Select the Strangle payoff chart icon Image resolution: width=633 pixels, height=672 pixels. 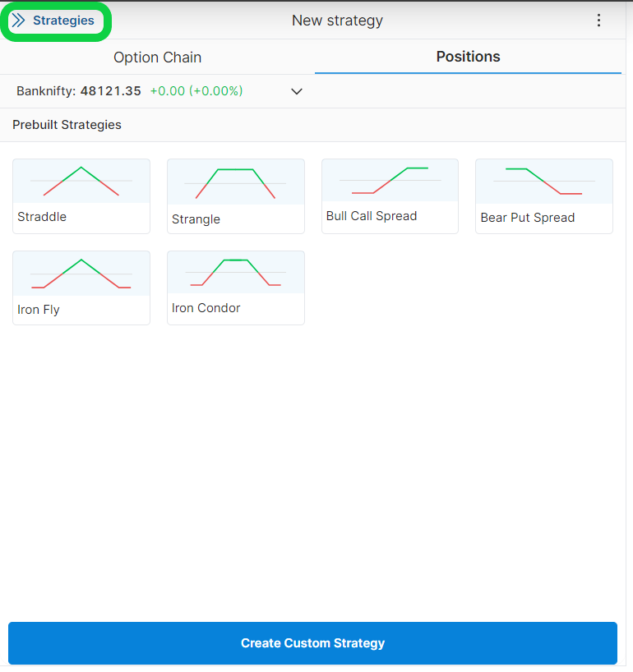click(x=235, y=182)
